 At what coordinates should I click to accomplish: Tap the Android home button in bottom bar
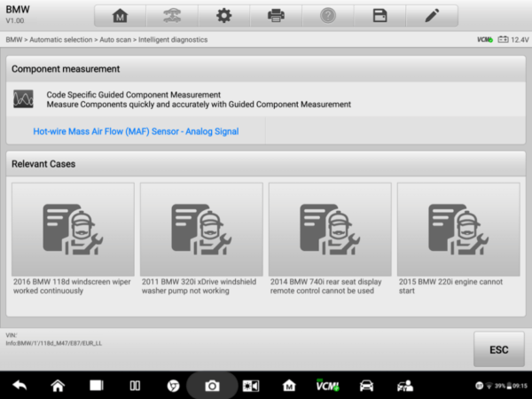tap(58, 386)
